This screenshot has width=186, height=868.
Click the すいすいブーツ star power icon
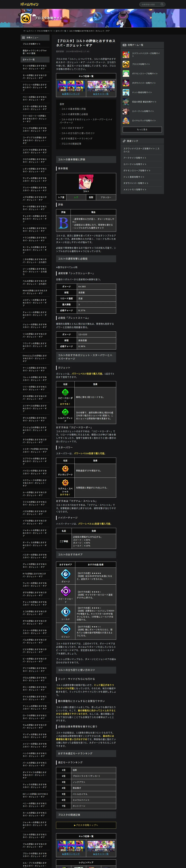pyautogui.click(x=65, y=469)
